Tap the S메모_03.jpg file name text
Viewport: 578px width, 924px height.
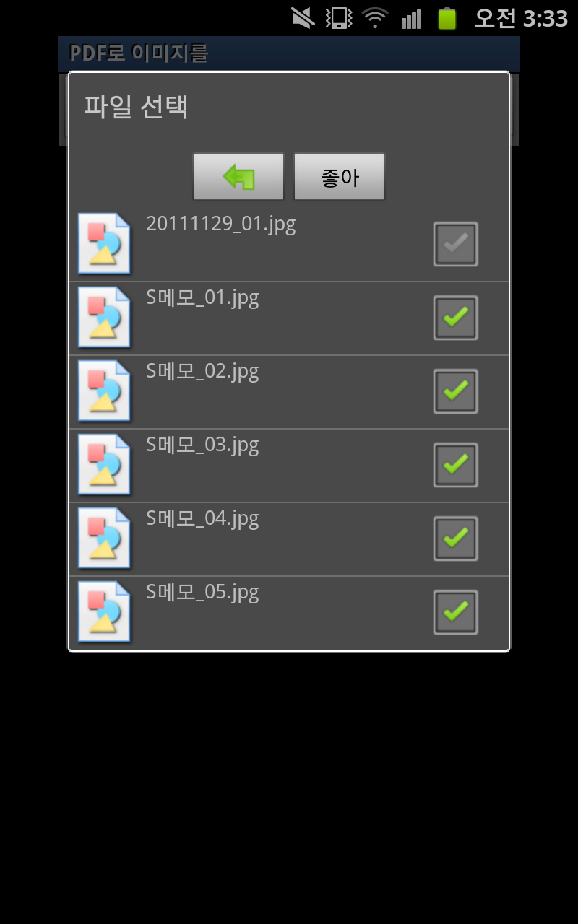pos(202,445)
